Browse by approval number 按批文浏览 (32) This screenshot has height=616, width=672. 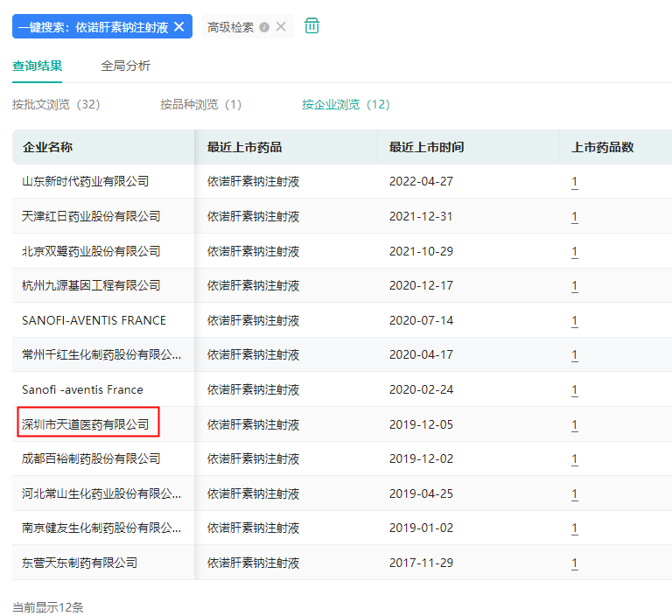(56, 104)
